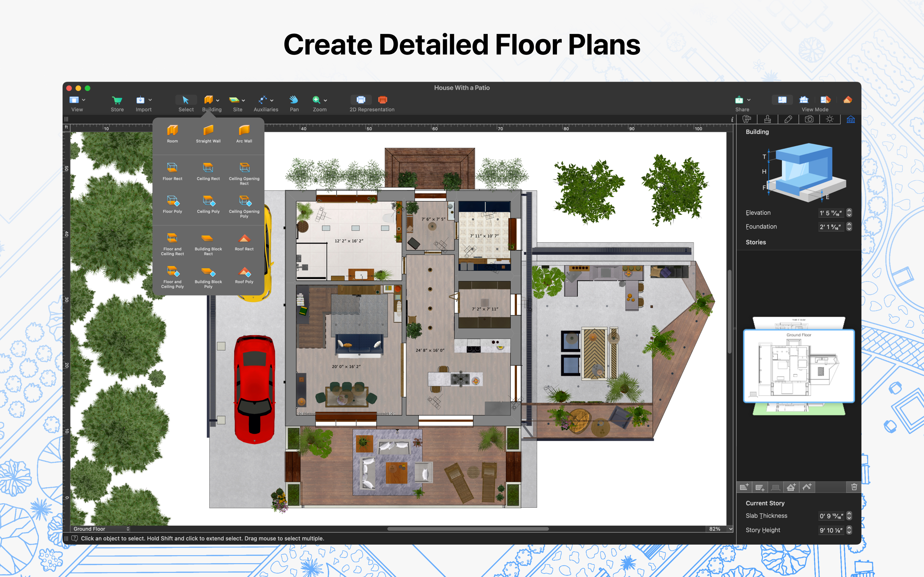This screenshot has height=577, width=924.
Task: Open the Ground Floor story dropdown
Action: coord(101,529)
